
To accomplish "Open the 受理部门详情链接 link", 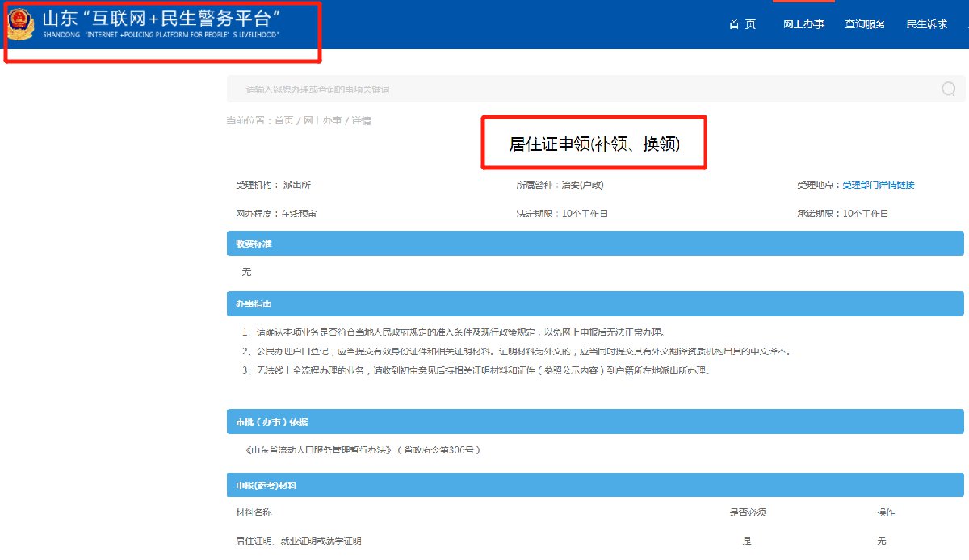I will [x=879, y=185].
